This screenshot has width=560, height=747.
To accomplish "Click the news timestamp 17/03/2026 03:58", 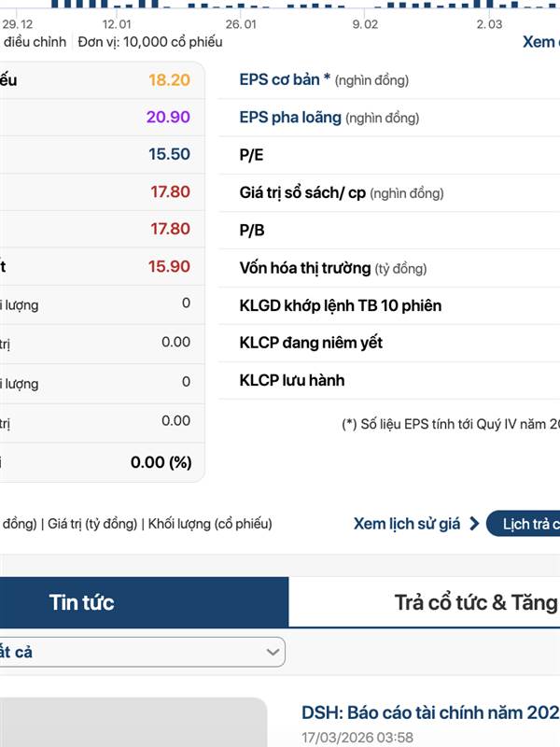I will (357, 738).
